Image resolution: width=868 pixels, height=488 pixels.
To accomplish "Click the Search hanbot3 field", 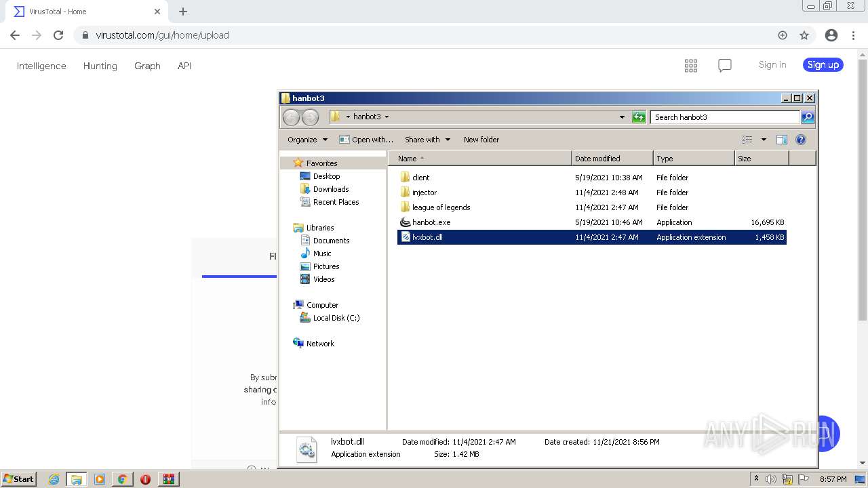I will pyautogui.click(x=725, y=117).
